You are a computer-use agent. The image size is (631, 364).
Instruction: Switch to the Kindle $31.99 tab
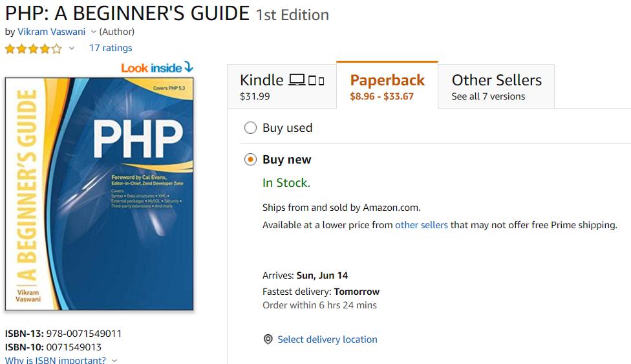[x=282, y=86]
